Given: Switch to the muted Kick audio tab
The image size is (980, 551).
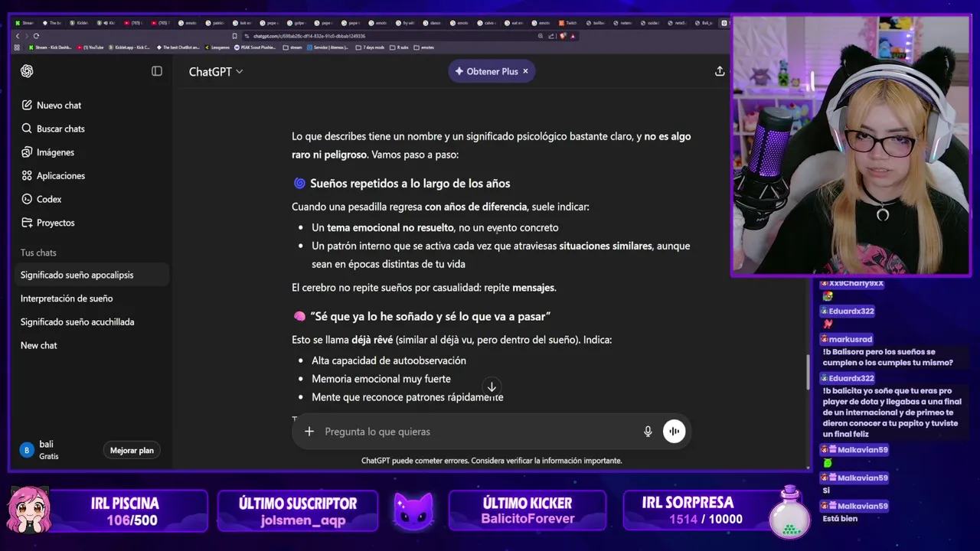Looking at the screenshot, I should [x=106, y=23].
